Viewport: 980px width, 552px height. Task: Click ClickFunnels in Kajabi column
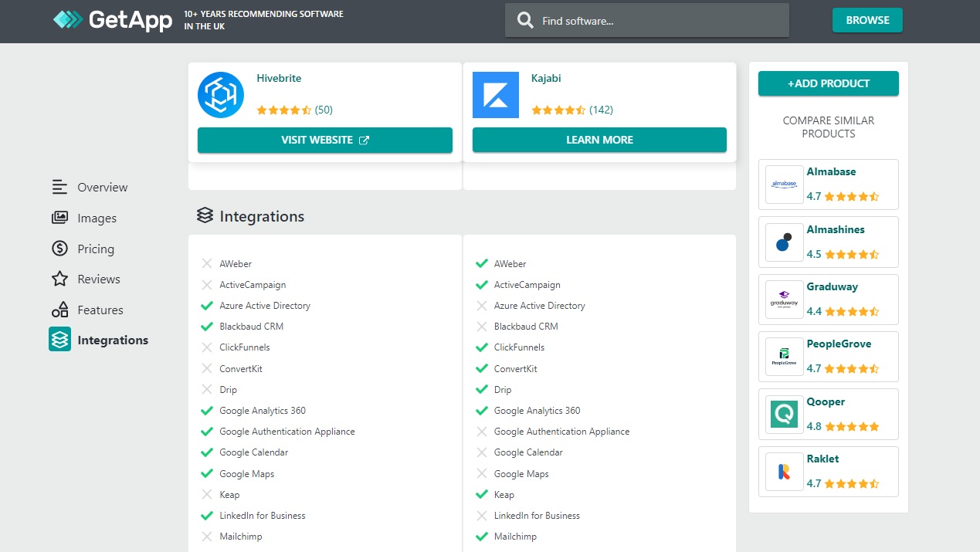(x=519, y=347)
